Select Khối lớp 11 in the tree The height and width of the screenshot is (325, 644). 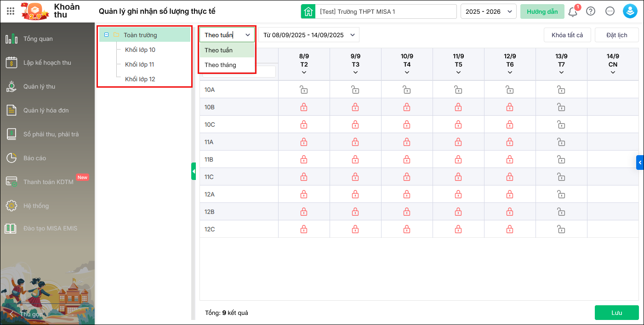(x=140, y=65)
